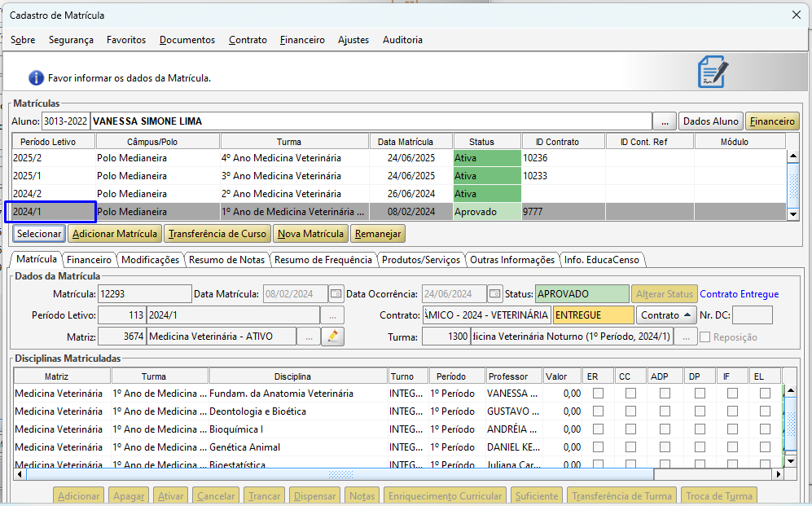This screenshot has width=812, height=506.
Task: Check EL box for Deontologia e Bioética
Action: (x=765, y=411)
